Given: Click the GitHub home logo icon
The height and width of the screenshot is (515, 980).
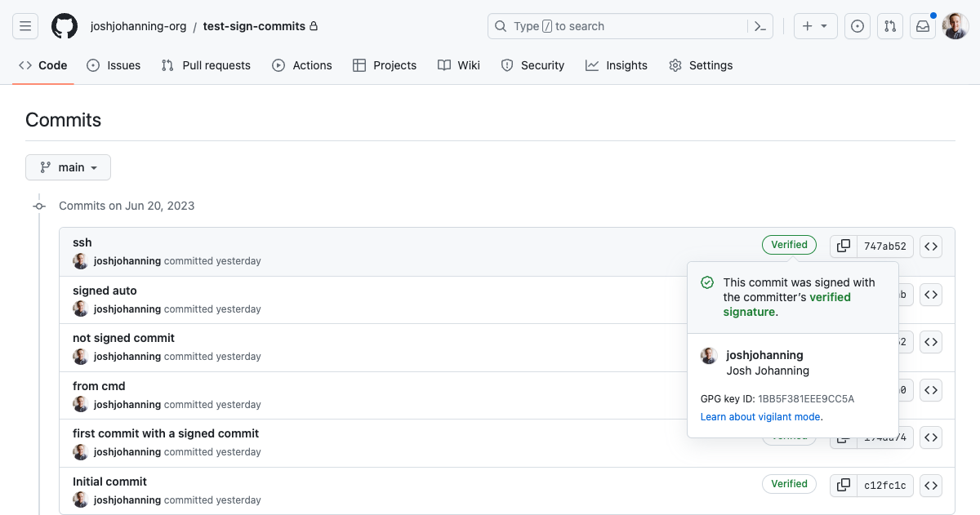Looking at the screenshot, I should click(65, 25).
